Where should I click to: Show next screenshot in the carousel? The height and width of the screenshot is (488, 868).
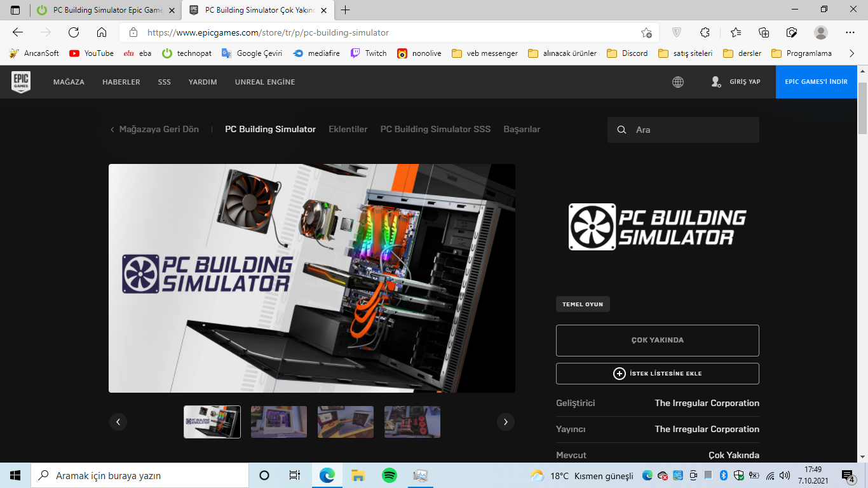(506, 422)
